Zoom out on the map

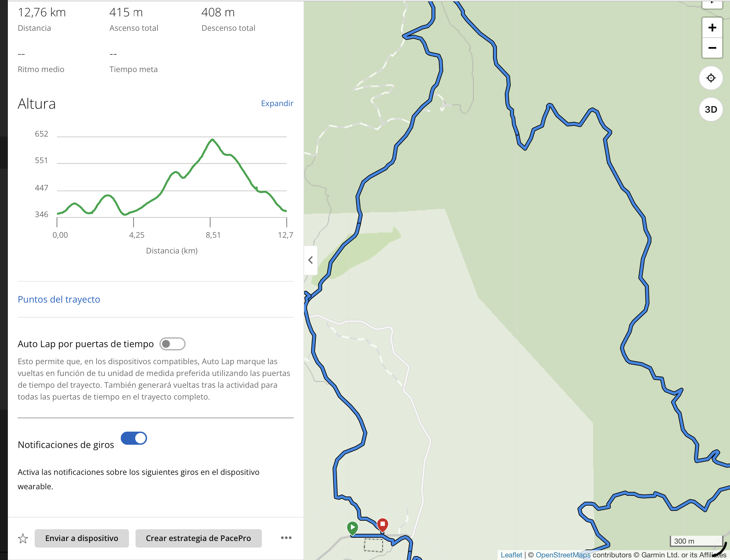(712, 48)
